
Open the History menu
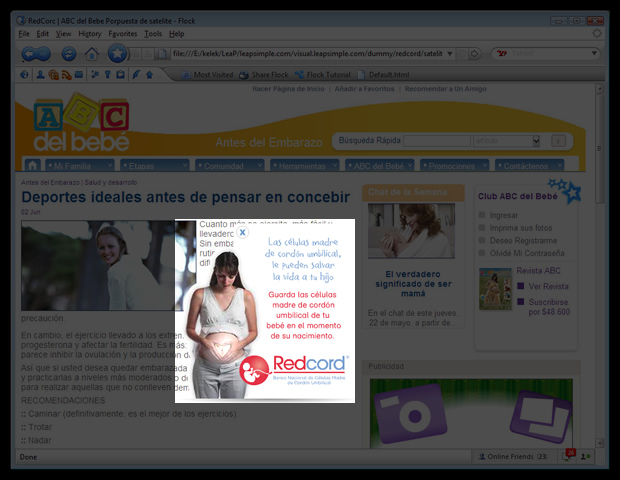point(90,33)
